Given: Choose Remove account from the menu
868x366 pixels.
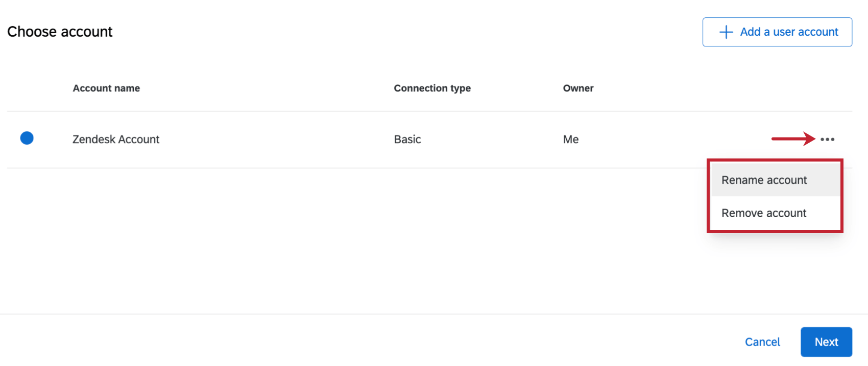Looking at the screenshot, I should tap(764, 213).
